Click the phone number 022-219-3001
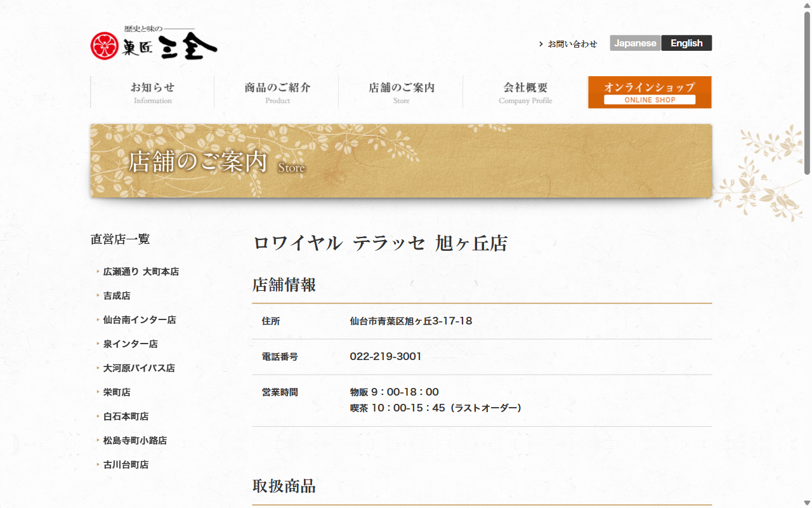The width and height of the screenshot is (812, 508). point(386,357)
